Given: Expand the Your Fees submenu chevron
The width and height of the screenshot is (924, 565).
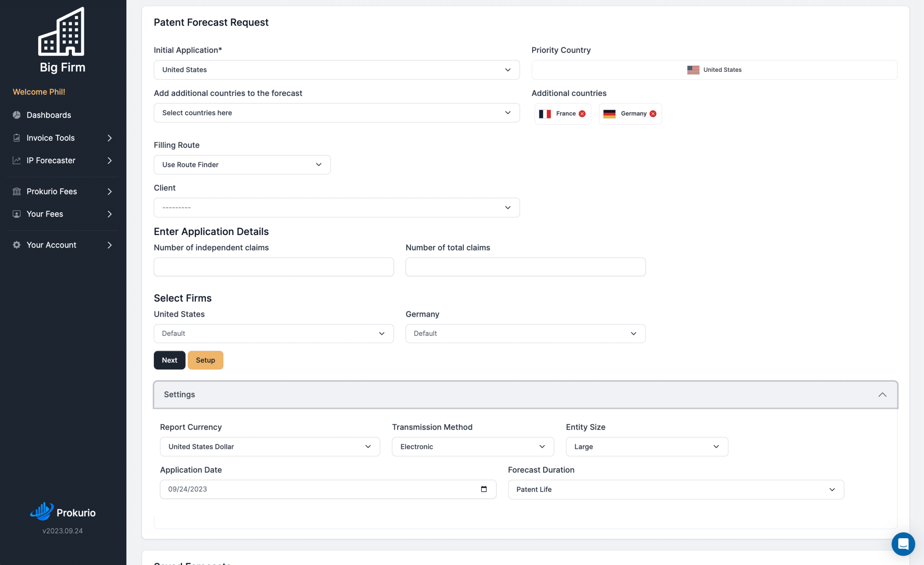Looking at the screenshot, I should tap(109, 214).
